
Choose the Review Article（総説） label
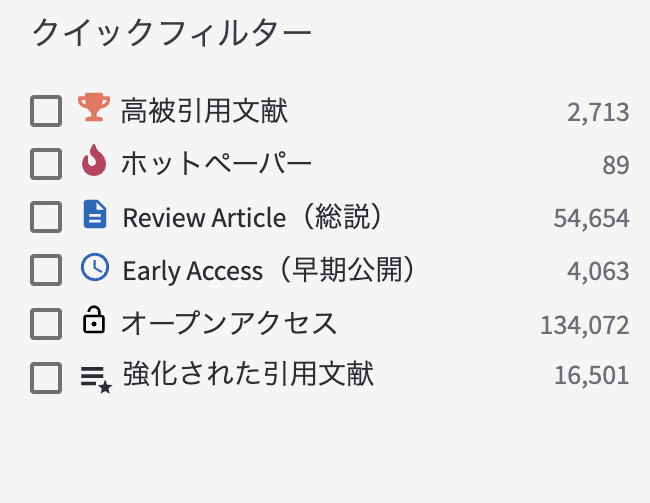[x=253, y=216]
